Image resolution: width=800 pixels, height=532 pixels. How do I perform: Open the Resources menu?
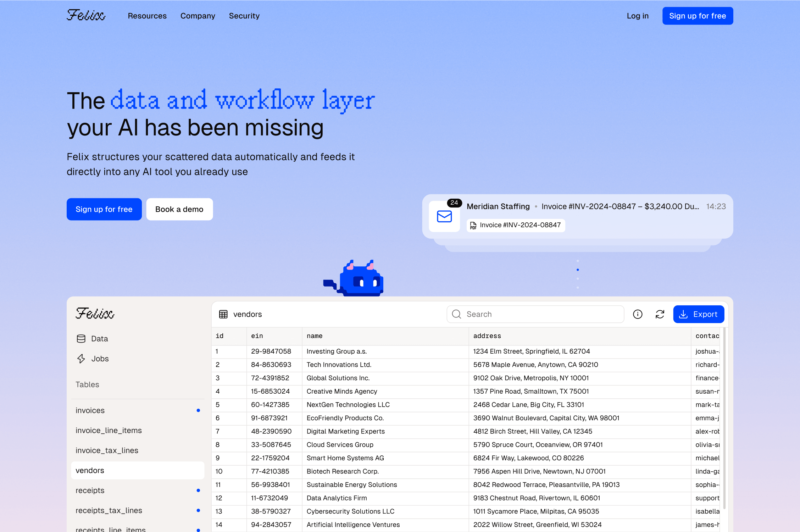coord(147,16)
